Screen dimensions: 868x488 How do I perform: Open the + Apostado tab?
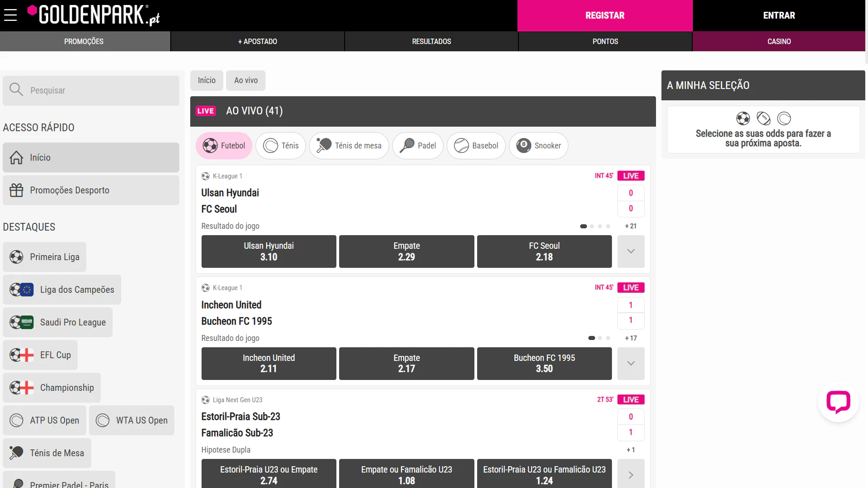257,41
